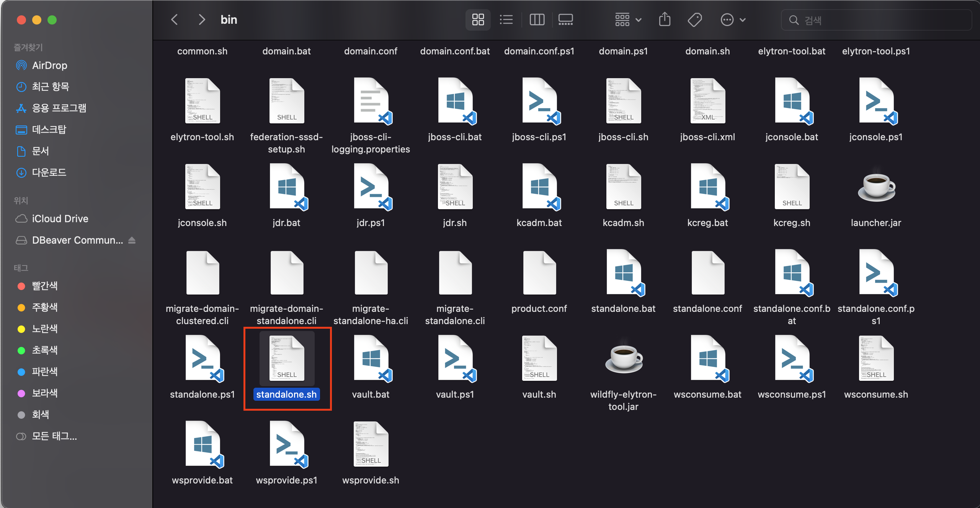
Task: Open the launcher.jar coffee cup file
Action: (876, 188)
